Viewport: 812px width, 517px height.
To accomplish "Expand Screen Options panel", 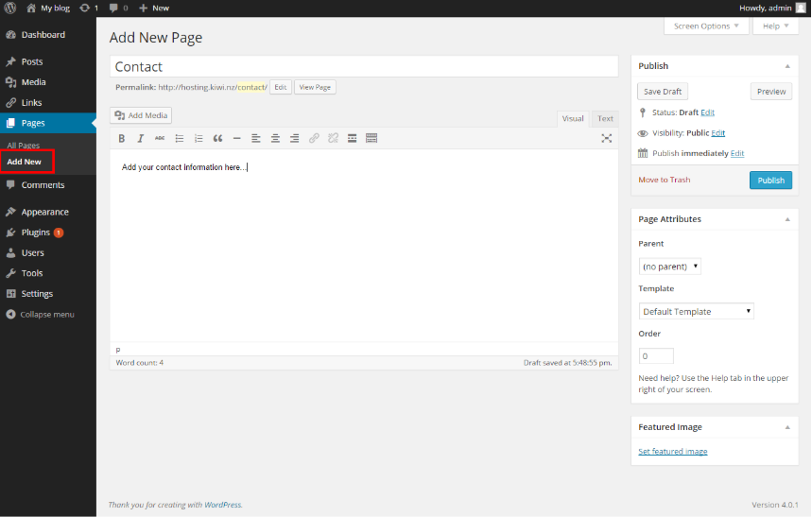I will coord(706,26).
